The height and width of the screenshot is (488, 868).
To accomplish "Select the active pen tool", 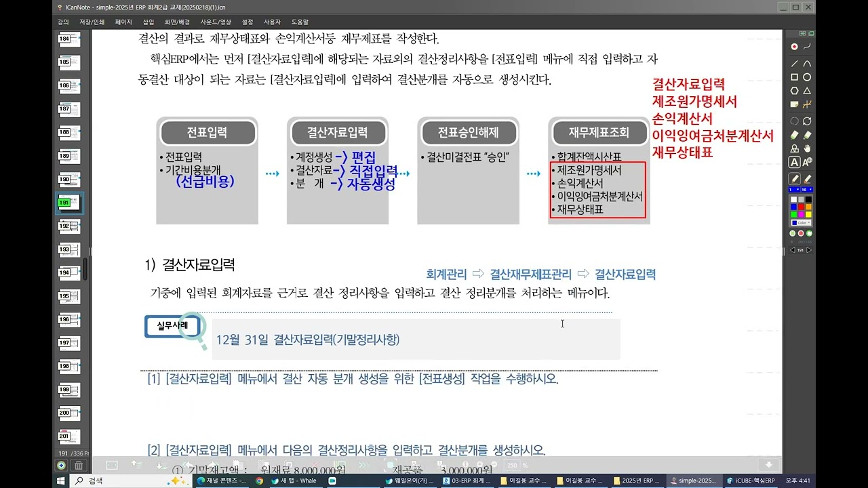I will (x=794, y=178).
